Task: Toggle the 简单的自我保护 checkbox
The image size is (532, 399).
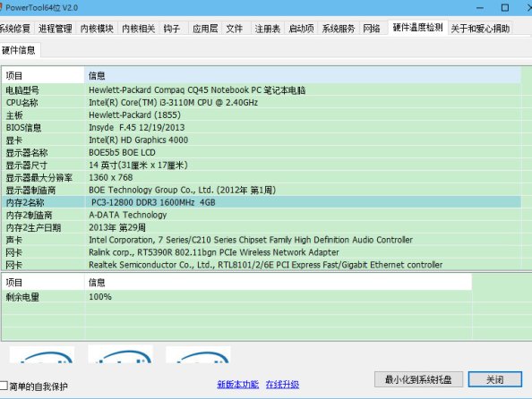Action: 4,386
